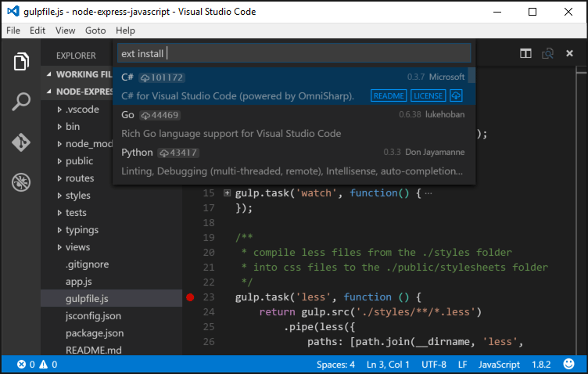Click the split editor icon

coord(526,54)
